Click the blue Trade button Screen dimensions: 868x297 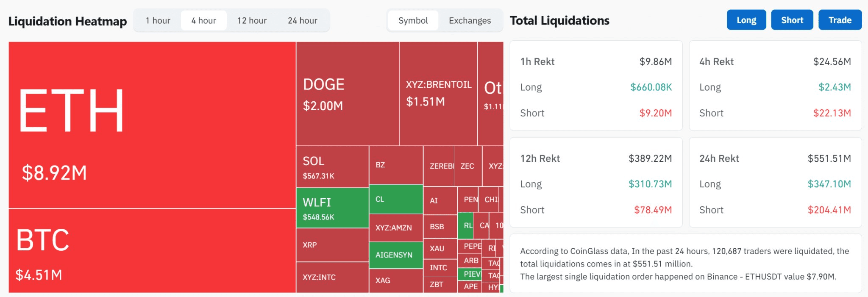[840, 20]
